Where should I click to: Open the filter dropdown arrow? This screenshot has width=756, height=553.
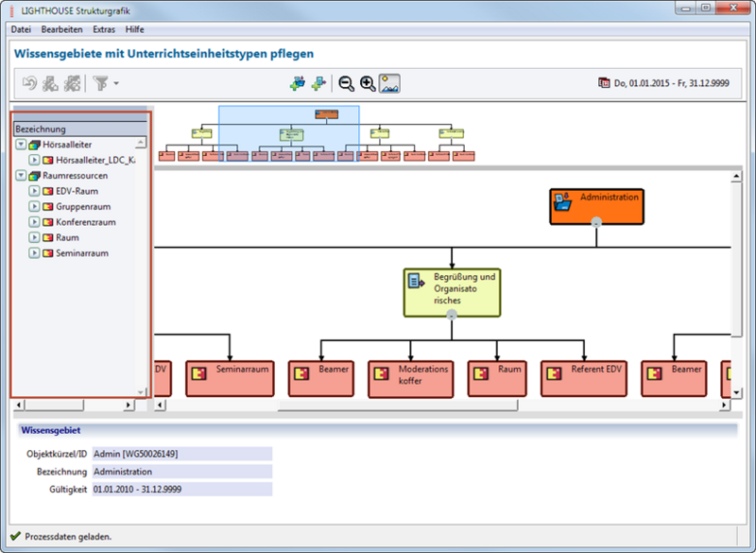pos(116,83)
